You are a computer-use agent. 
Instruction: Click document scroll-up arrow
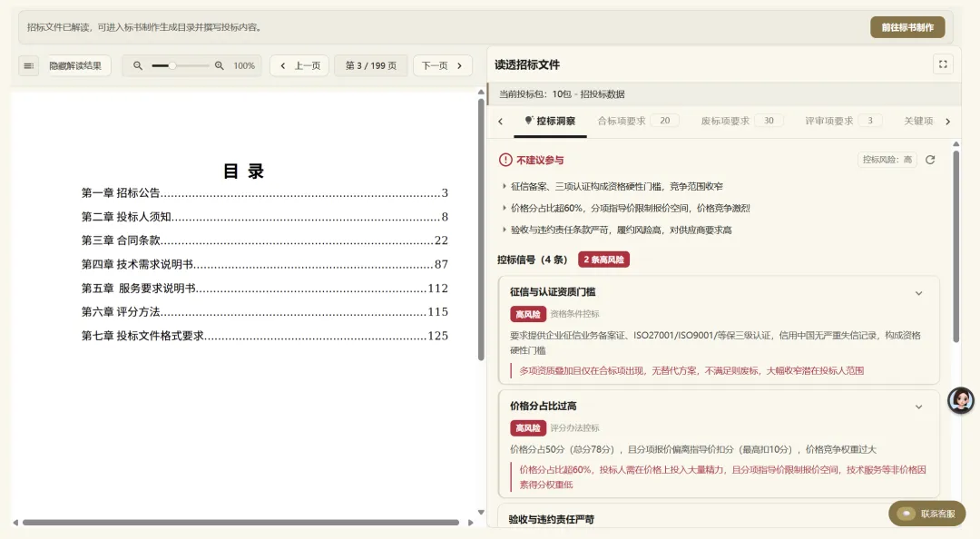point(481,92)
